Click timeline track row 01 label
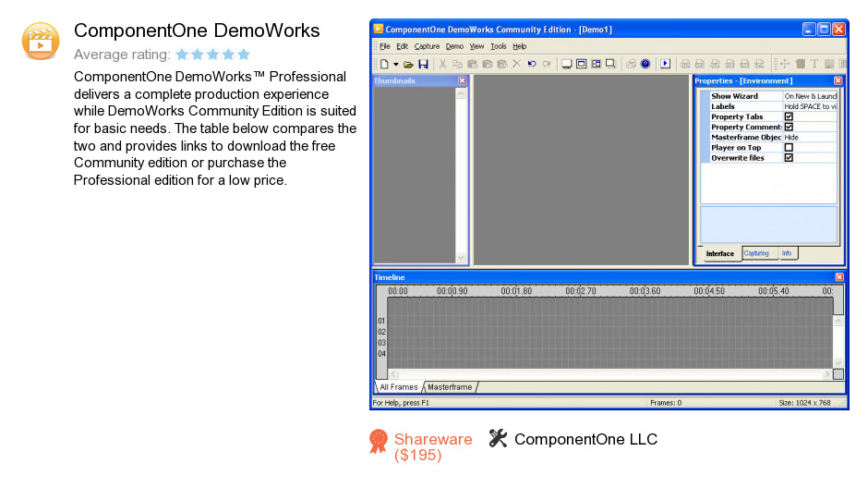Image resolution: width=868 pixels, height=488 pixels. (x=381, y=321)
